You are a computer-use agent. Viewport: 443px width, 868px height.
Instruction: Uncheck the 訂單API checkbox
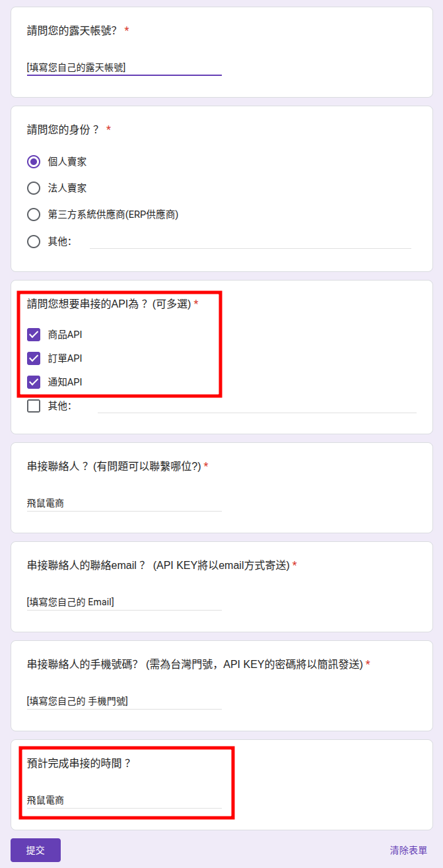click(34, 358)
